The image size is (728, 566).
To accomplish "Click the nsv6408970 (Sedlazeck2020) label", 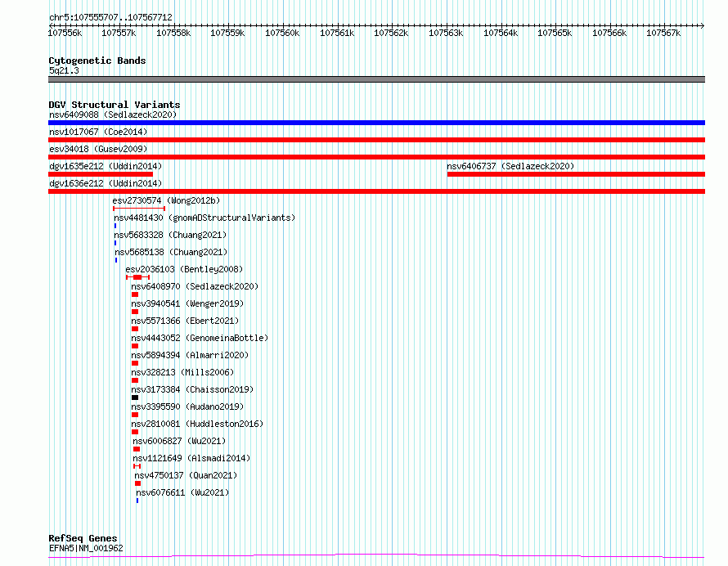I will coord(195,286).
